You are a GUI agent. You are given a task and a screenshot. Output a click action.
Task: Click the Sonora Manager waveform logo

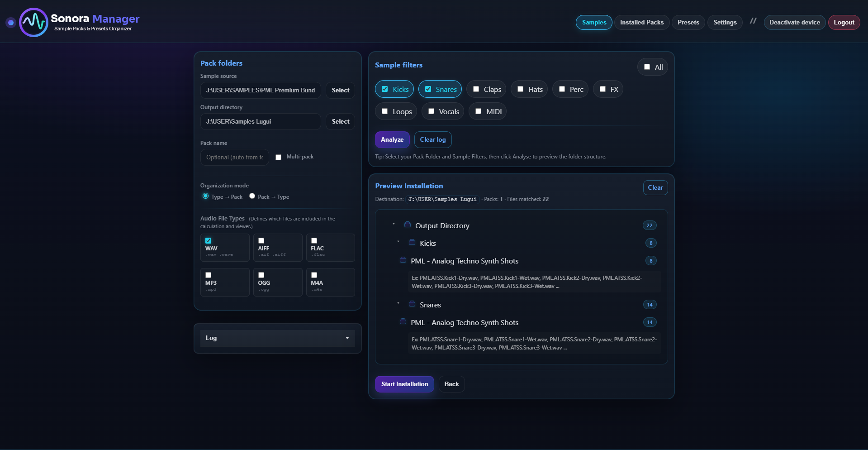(x=33, y=22)
